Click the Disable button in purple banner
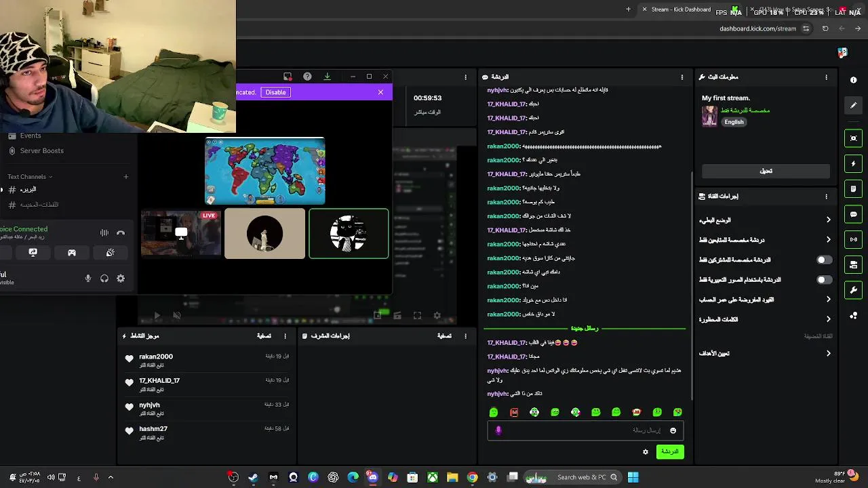Image resolution: width=868 pixels, height=488 pixels. 275,92
